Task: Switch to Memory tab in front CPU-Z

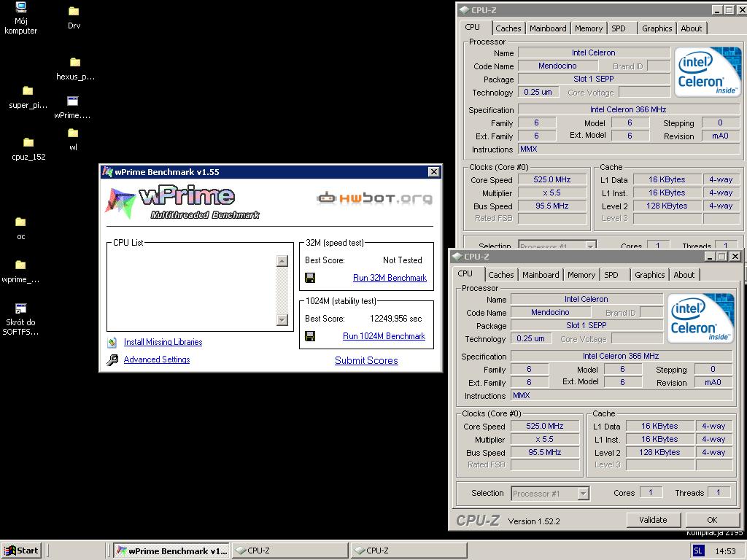Action: pyautogui.click(x=581, y=275)
